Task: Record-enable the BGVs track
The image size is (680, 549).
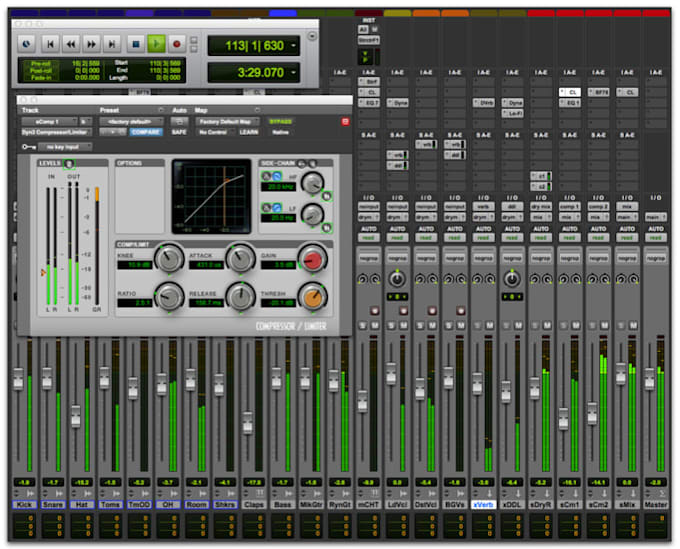Action: 461,310
